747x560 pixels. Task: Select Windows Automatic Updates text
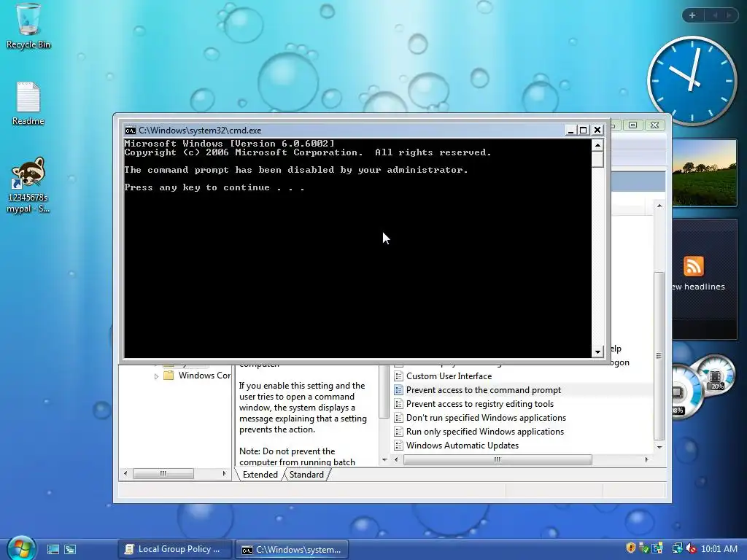click(462, 446)
